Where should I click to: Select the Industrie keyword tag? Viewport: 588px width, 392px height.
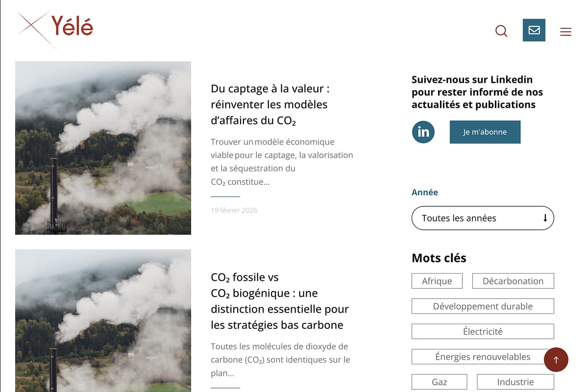515,382
